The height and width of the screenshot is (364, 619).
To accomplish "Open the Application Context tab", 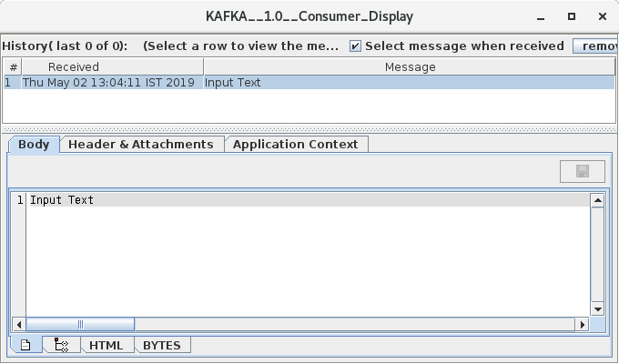I will click(297, 144).
